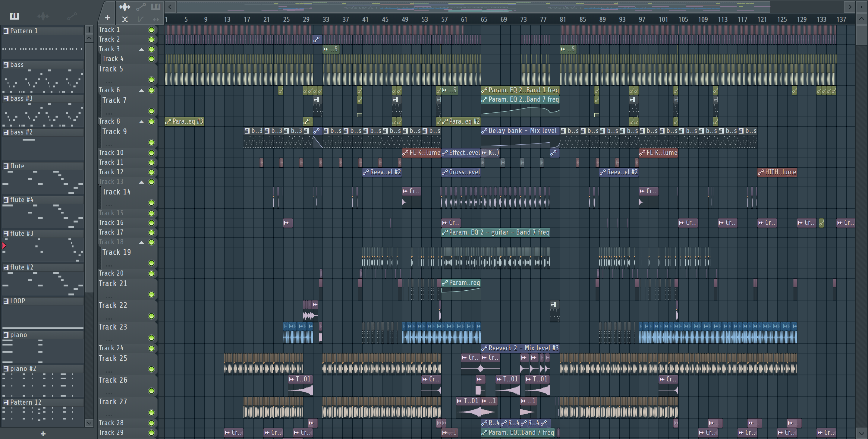Collapse Track 18 group arrow
The width and height of the screenshot is (868, 439).
[142, 242]
